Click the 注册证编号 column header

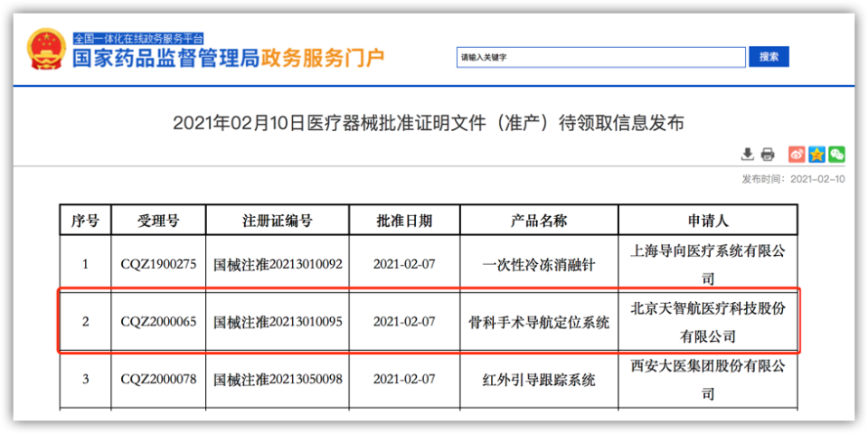click(278, 221)
